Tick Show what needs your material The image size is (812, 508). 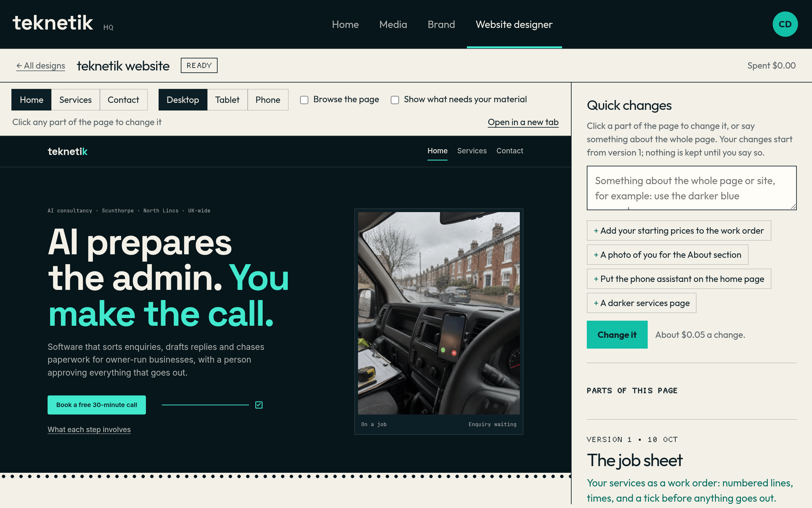(395, 100)
